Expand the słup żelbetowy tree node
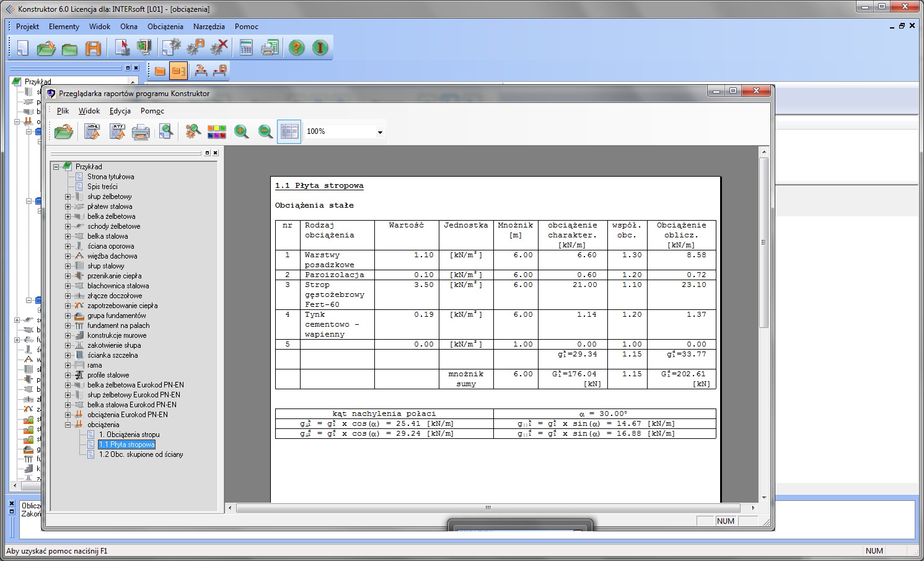 click(68, 197)
